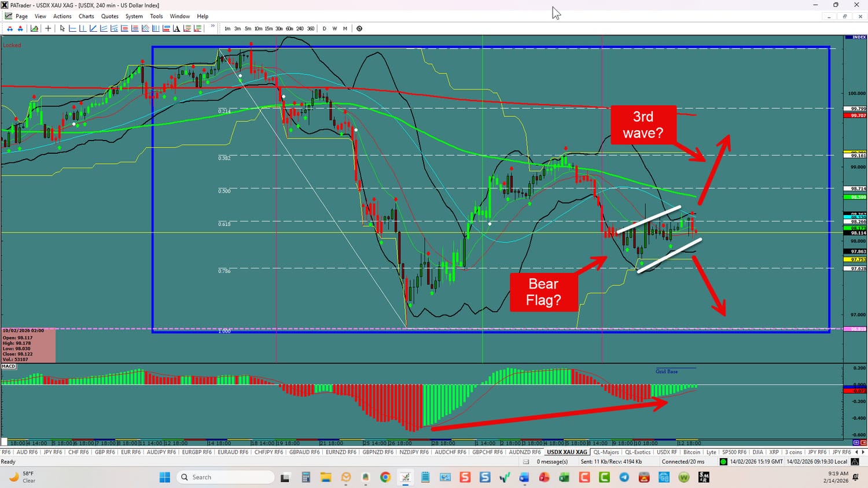Switch to the 5m timeframe
This screenshot has width=868, height=488.
pyautogui.click(x=248, y=28)
